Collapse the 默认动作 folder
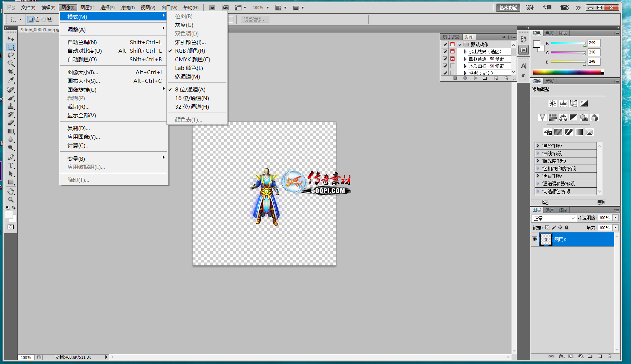Screen dimensions: 631x364 (459, 44)
